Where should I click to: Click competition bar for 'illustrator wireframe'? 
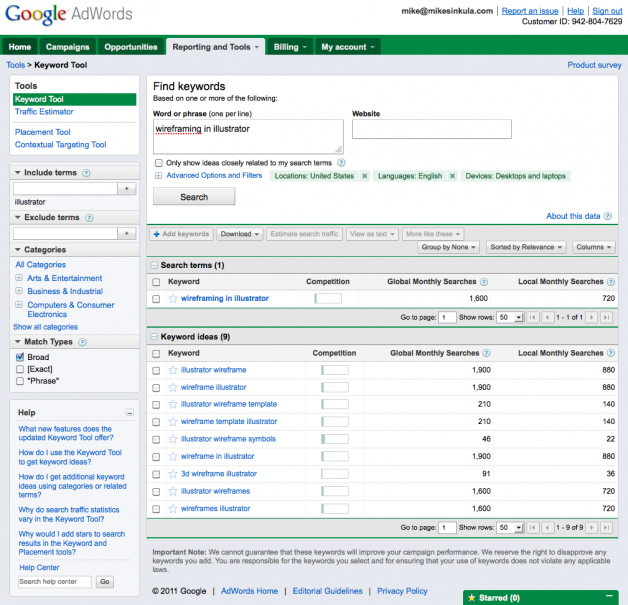(335, 370)
